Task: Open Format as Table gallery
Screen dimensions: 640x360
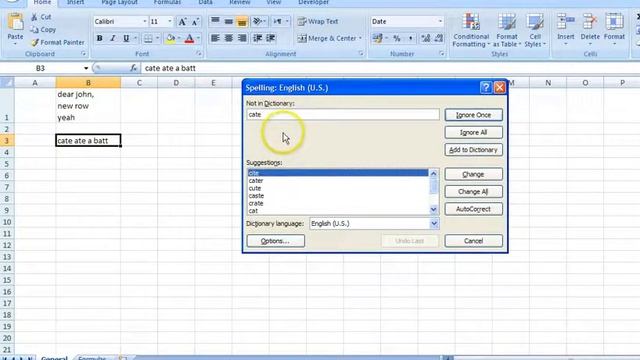Action: [507, 30]
